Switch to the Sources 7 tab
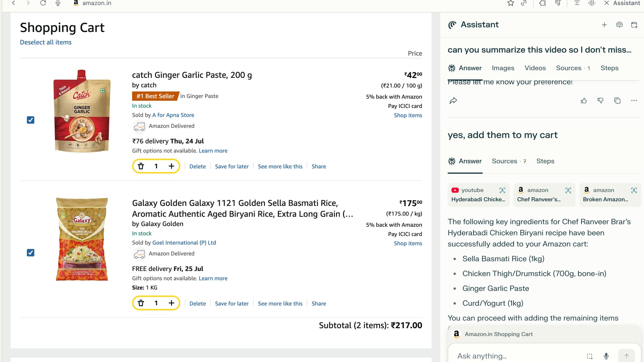 509,161
